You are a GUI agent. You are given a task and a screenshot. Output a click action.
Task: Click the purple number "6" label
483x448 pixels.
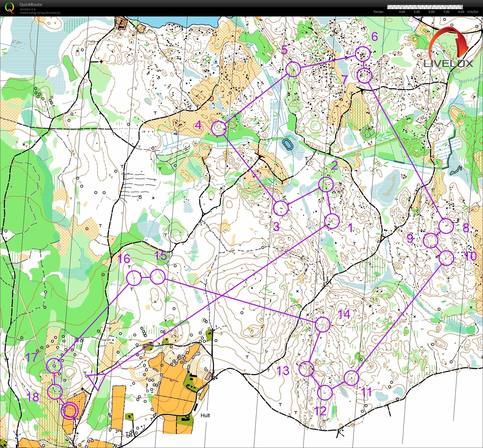(x=375, y=37)
